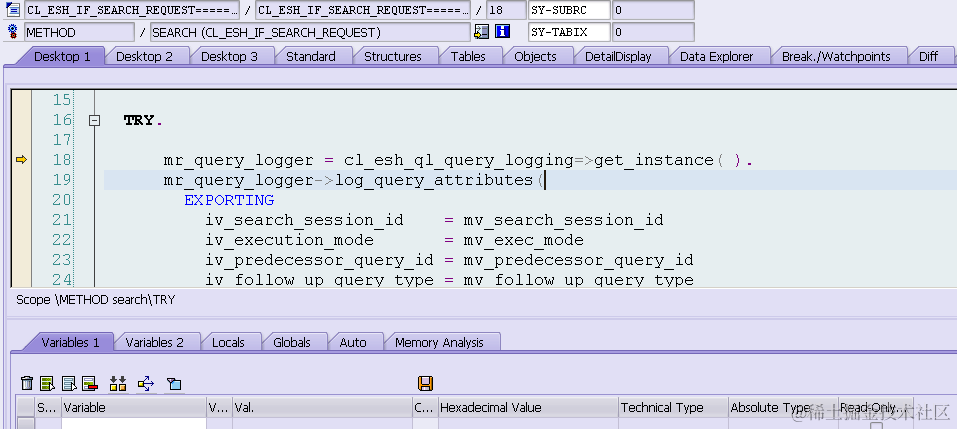This screenshot has width=957, height=429.
Task: Click the trash can delete variables icon
Action: (27, 383)
